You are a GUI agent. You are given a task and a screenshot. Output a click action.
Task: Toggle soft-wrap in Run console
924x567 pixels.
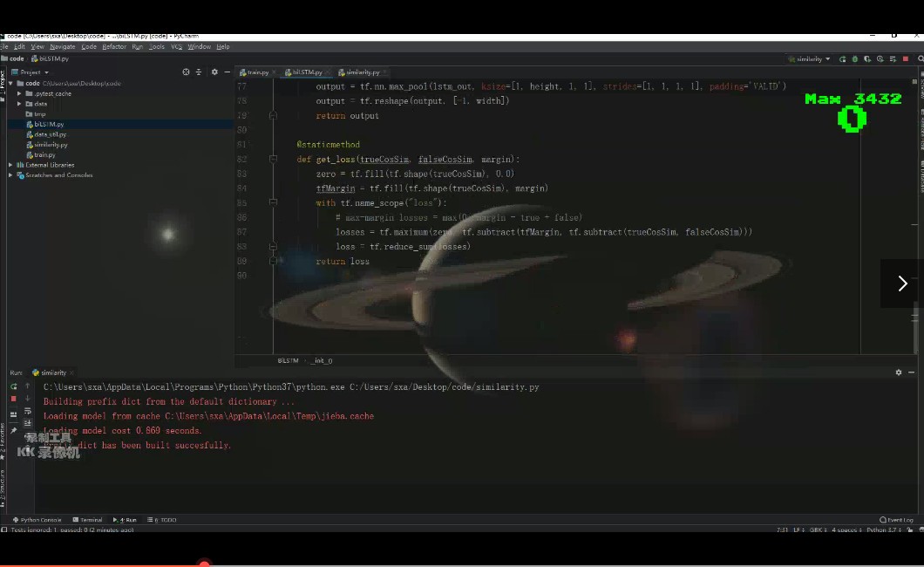[x=27, y=411]
